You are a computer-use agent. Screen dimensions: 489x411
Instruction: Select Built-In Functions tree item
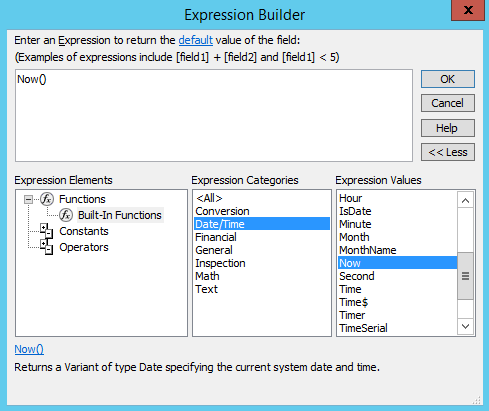pyautogui.click(x=120, y=215)
